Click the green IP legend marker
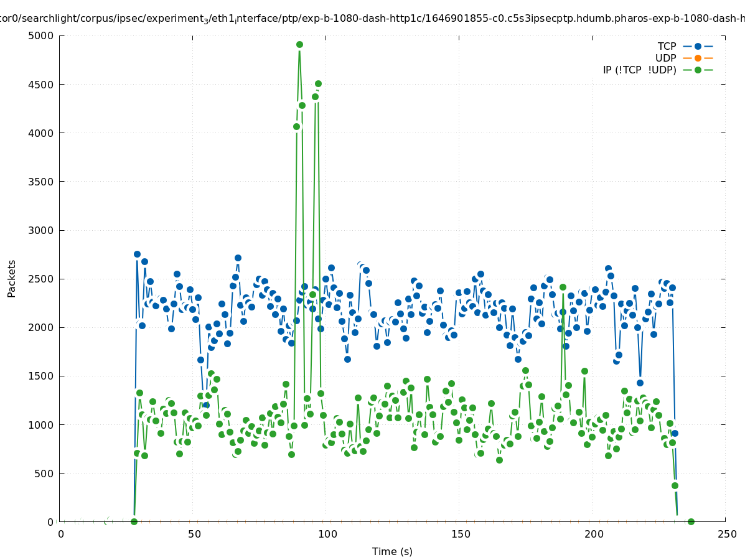 tap(698, 70)
